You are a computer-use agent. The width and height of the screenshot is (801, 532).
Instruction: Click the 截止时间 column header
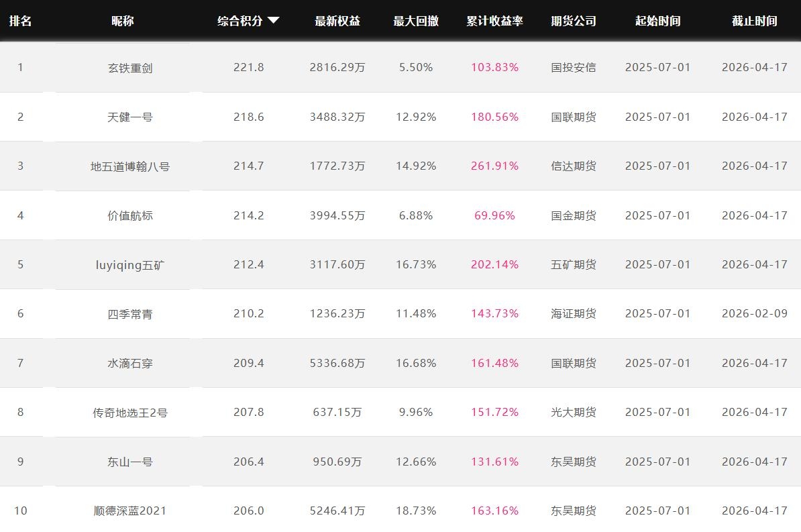754,21
